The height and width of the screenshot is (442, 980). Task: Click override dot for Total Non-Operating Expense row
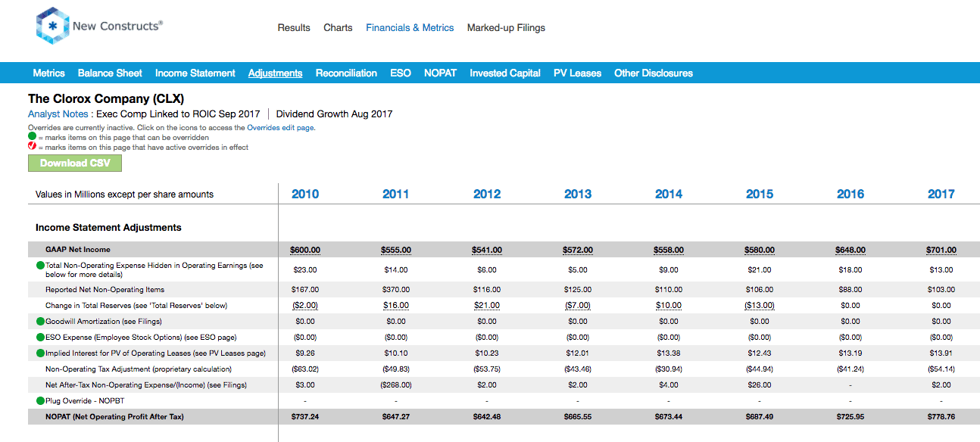[x=40, y=266]
